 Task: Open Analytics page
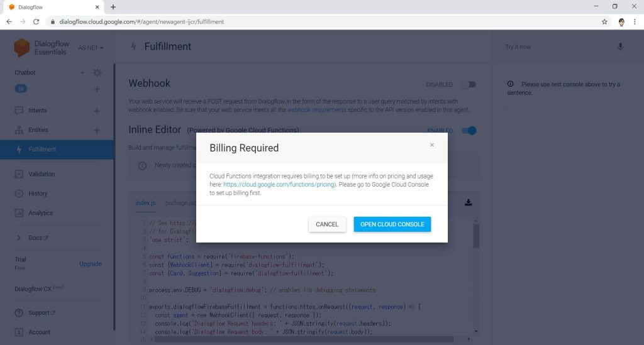pos(40,213)
